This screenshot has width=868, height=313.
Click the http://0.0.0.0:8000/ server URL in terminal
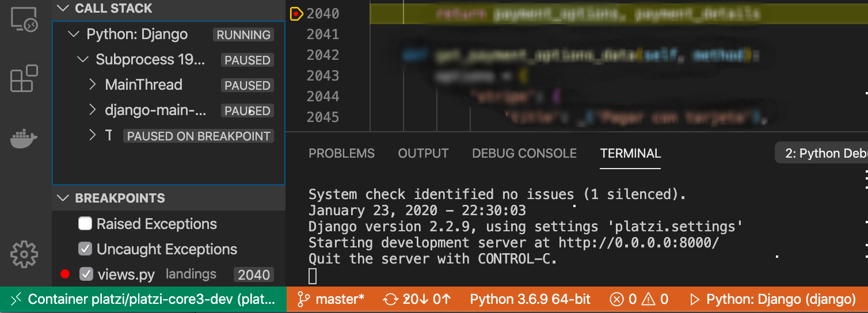[639, 243]
